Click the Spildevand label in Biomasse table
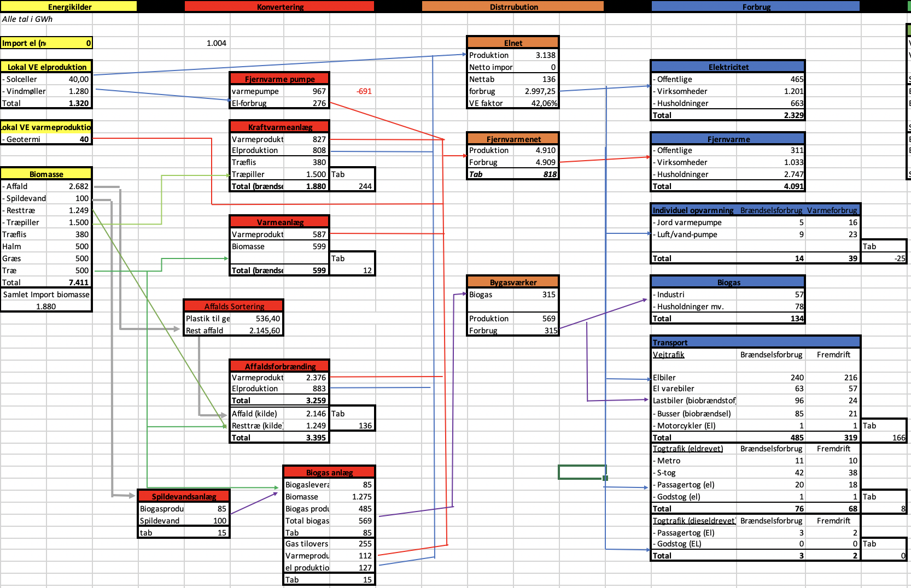Viewport: 911px width, 588px height. coord(24,198)
